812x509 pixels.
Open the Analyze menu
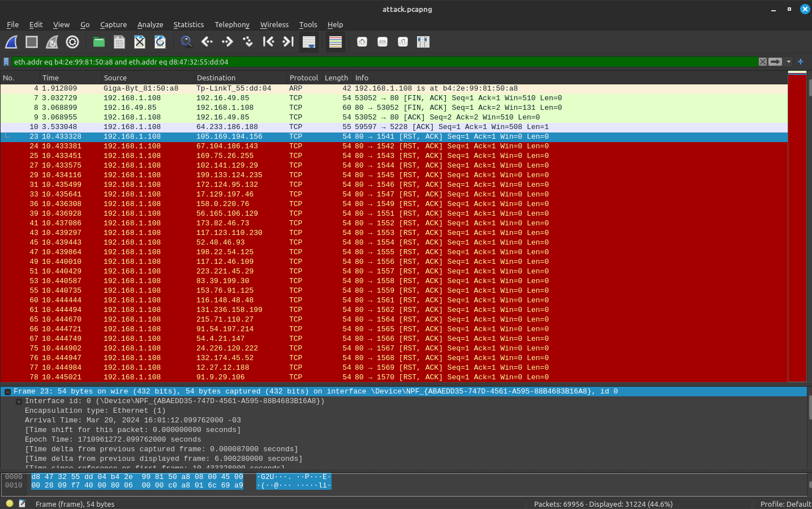pos(150,24)
